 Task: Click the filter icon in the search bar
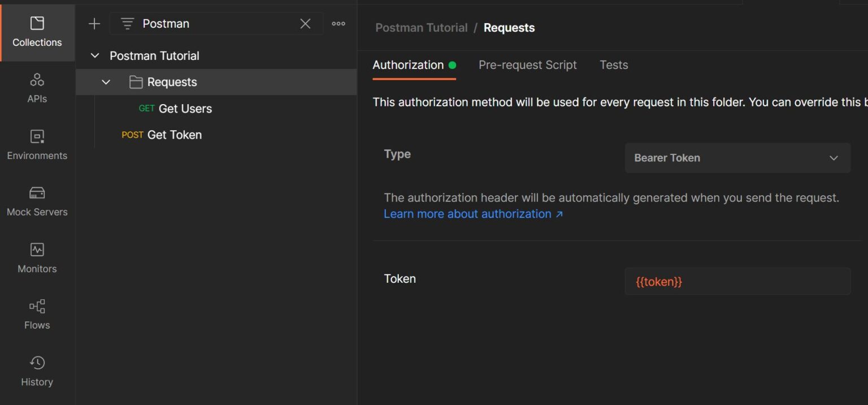[x=127, y=23]
